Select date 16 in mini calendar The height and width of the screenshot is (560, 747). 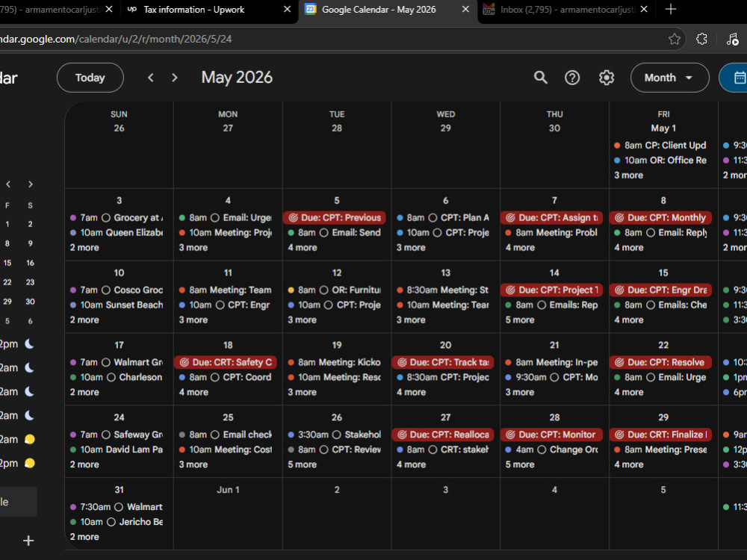click(30, 263)
